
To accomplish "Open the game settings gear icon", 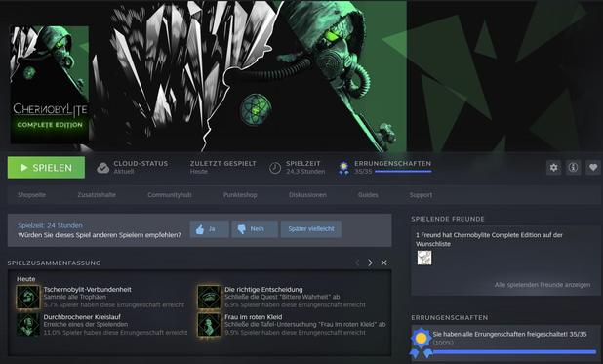I will pyautogui.click(x=553, y=168).
